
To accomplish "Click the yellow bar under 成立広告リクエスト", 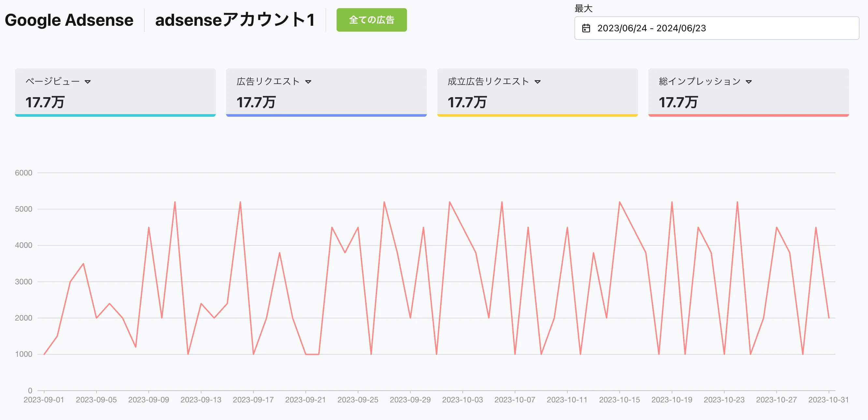I will click(x=537, y=115).
